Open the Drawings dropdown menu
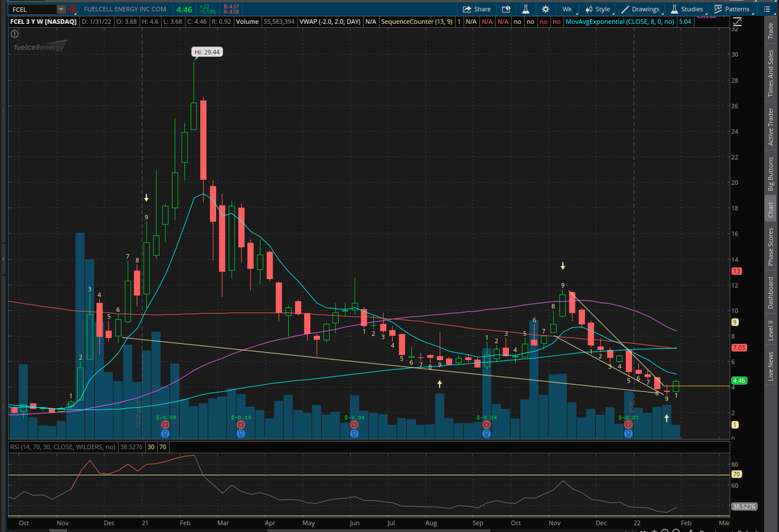This screenshot has width=779, height=532. [641, 9]
